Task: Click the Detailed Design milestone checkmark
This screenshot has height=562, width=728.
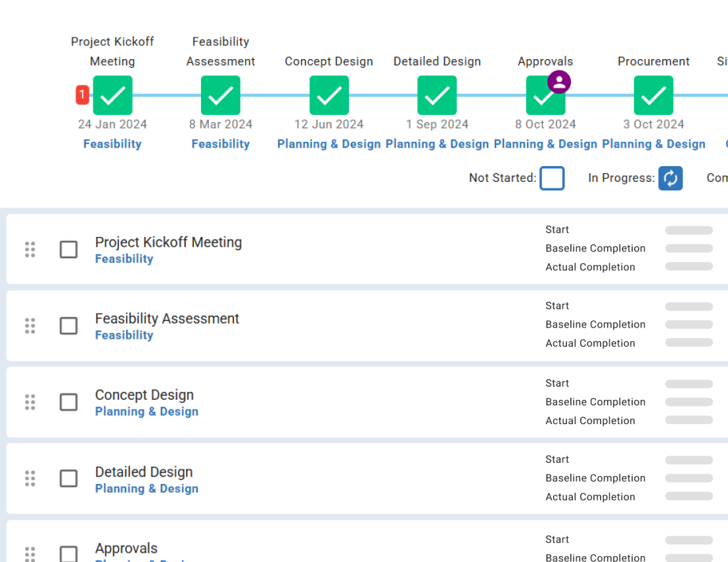Action: coord(437,95)
